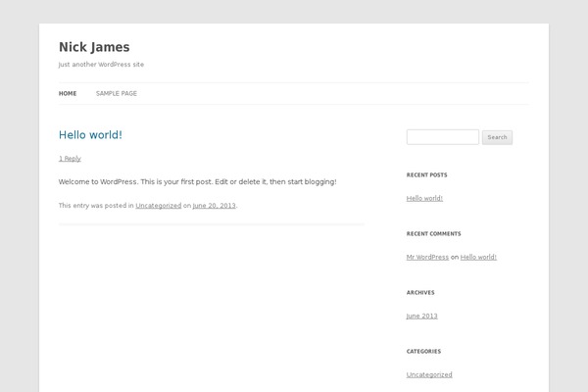Image resolution: width=588 pixels, height=392 pixels.
Task: Open the Mr WordPress commenter link
Action: click(427, 257)
